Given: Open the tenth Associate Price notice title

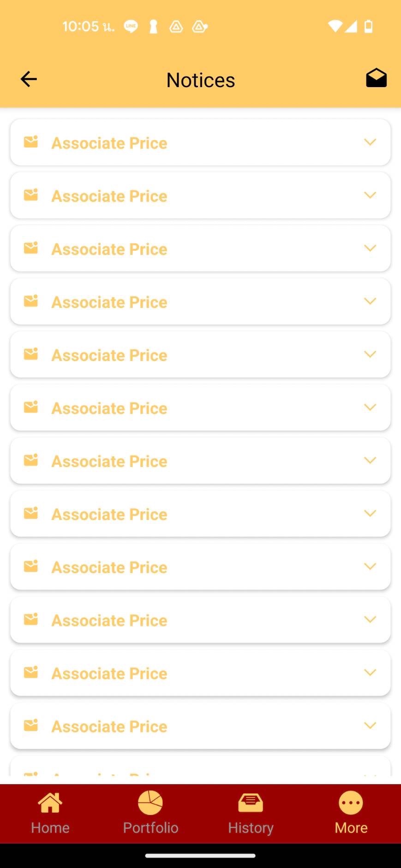Looking at the screenshot, I should [x=109, y=620].
